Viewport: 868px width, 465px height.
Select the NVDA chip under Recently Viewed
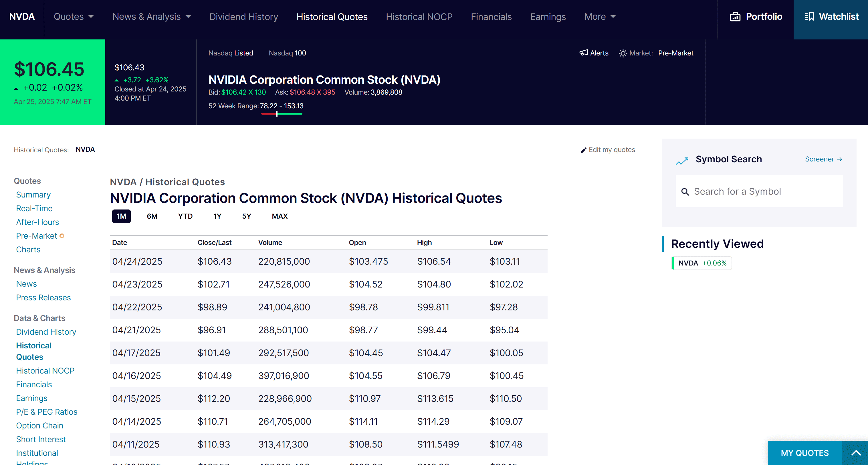click(701, 263)
